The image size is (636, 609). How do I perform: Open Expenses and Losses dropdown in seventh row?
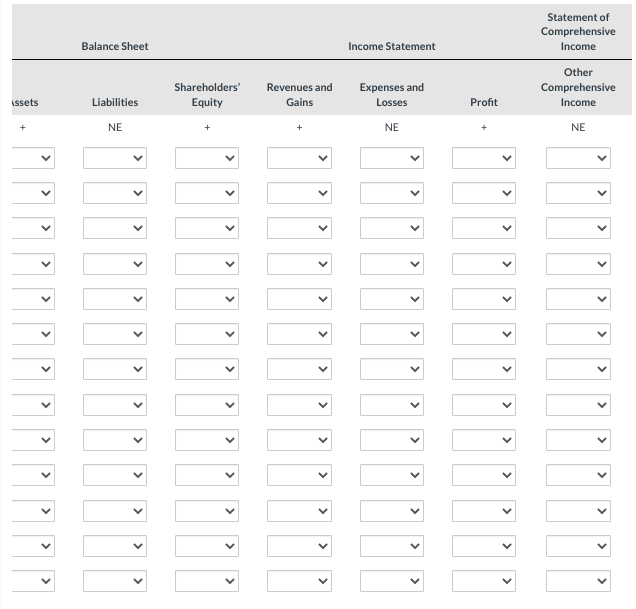click(x=391, y=369)
